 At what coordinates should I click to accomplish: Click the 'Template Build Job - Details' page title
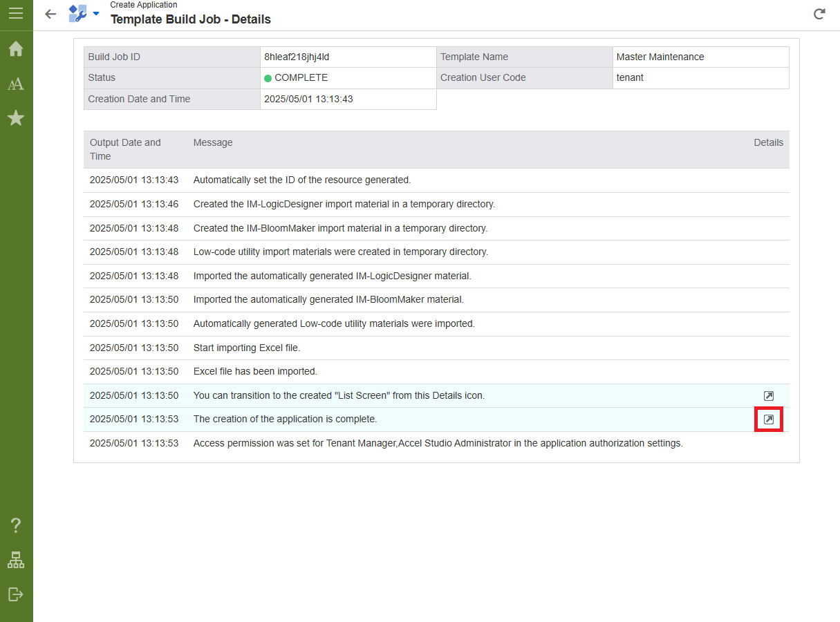[x=191, y=19]
